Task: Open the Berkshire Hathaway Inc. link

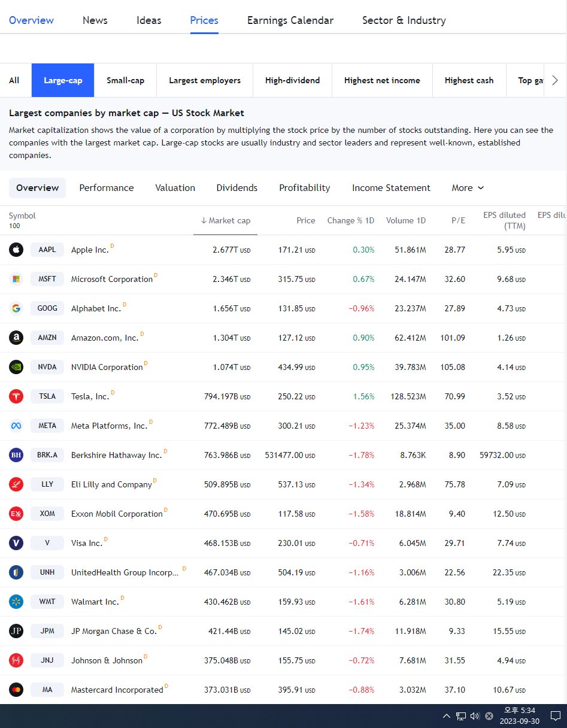Action: pyautogui.click(x=117, y=456)
